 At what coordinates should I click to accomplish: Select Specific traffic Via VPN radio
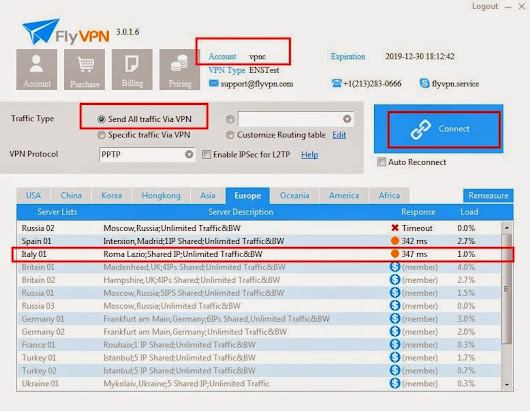[101, 135]
